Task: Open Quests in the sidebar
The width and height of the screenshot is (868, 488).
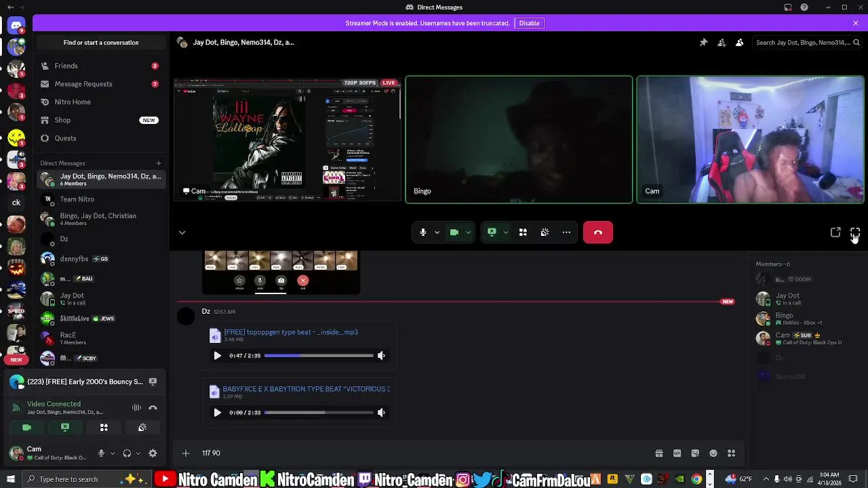Action: [x=100, y=138]
